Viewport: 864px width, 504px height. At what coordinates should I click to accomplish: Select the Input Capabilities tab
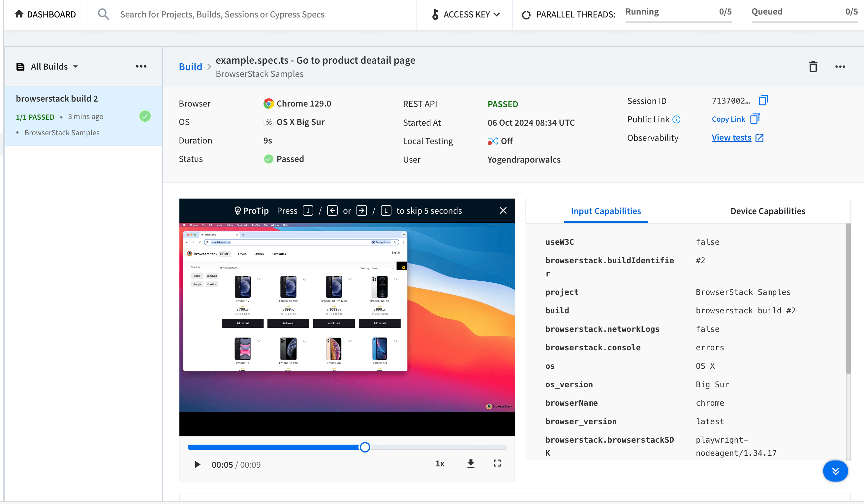[605, 210]
